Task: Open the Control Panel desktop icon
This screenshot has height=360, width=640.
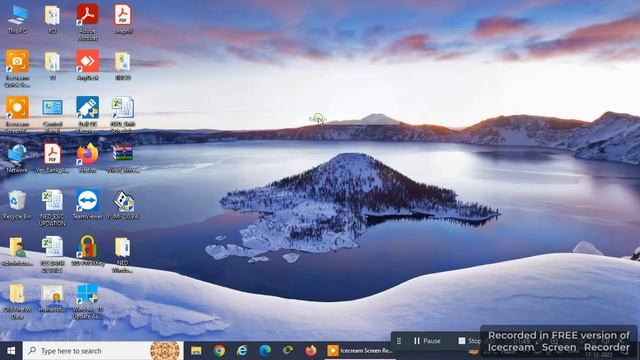Action: tap(52, 114)
